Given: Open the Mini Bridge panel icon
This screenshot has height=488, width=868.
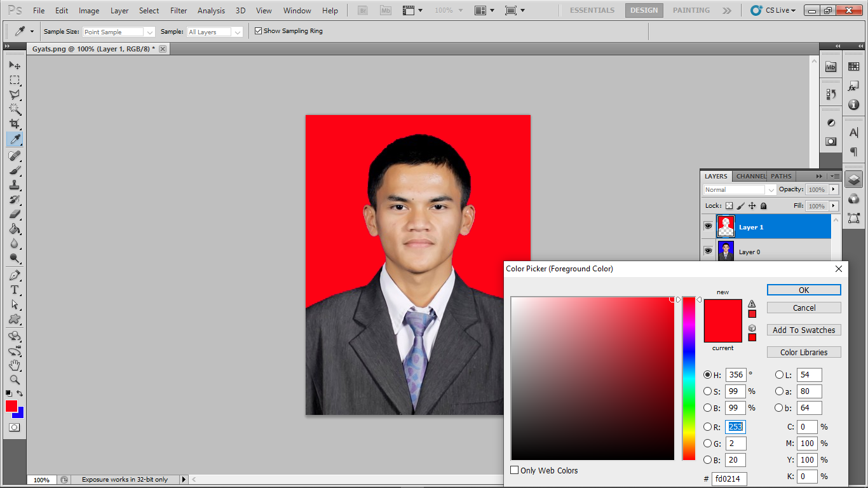Looking at the screenshot, I should pos(831,67).
